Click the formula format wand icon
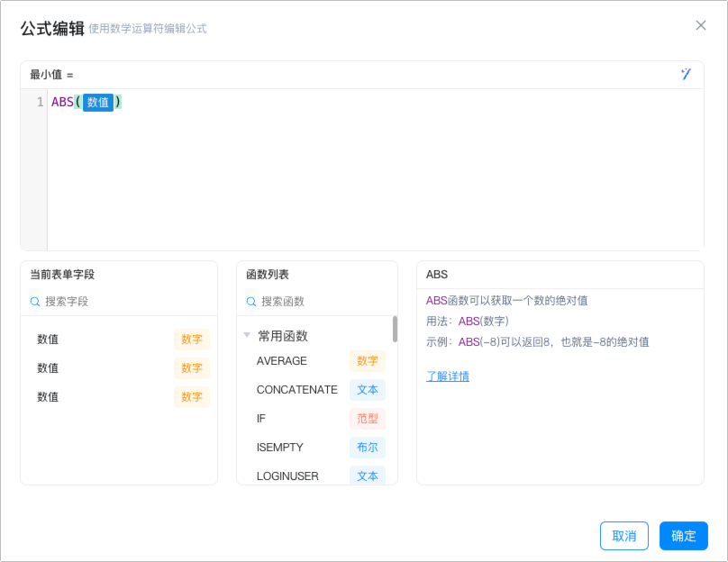728x562 pixels. coord(686,74)
